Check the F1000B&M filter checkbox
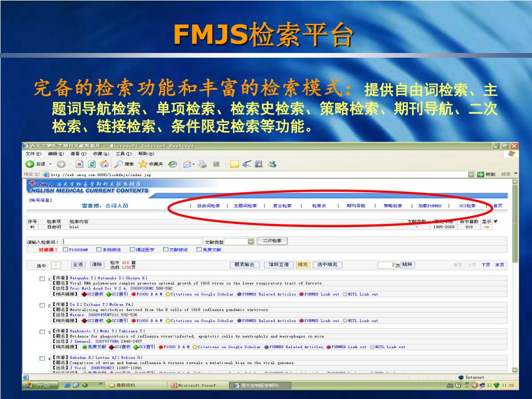The image size is (532, 399). (65, 249)
